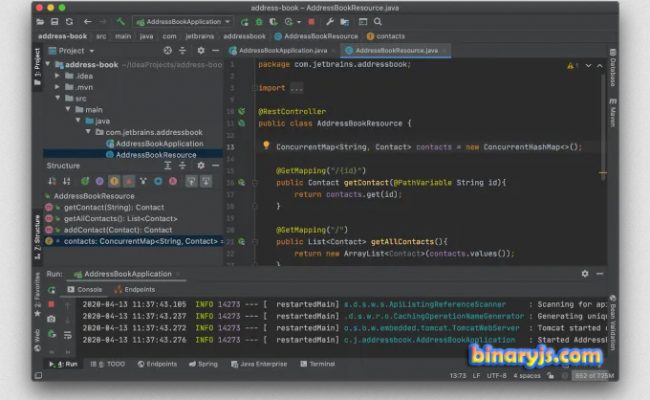Select AddressBookResource in project tree
This screenshot has height=400, width=650.
click(x=151, y=155)
